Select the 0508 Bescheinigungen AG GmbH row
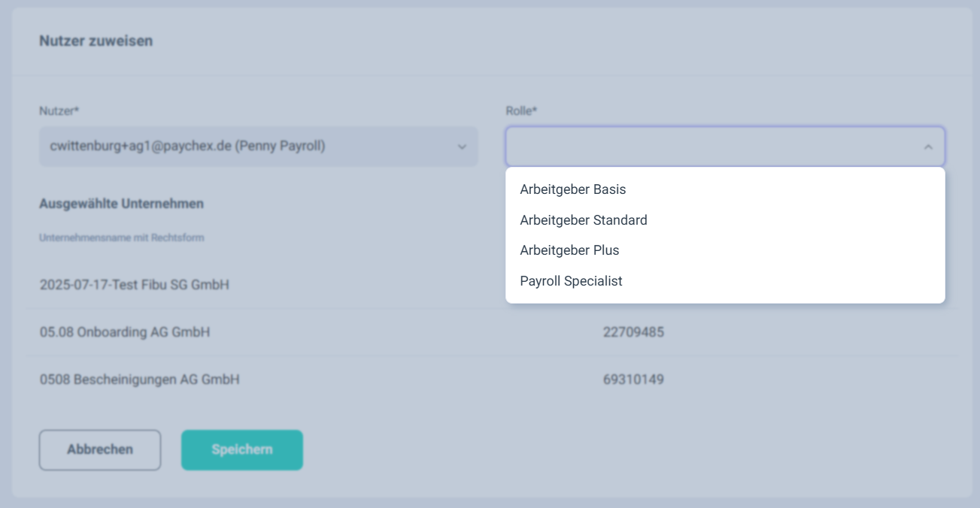This screenshot has height=508, width=980. pyautogui.click(x=140, y=380)
